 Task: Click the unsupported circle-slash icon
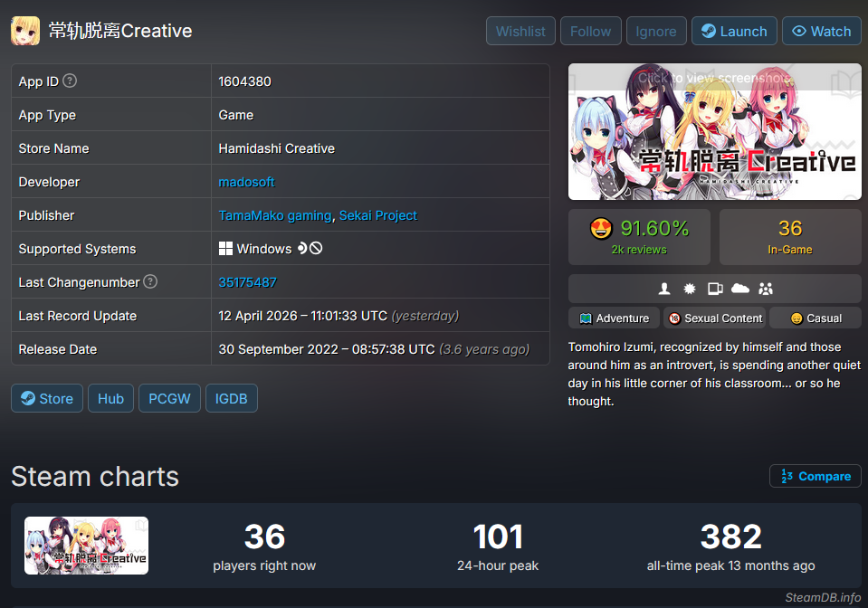(x=316, y=249)
